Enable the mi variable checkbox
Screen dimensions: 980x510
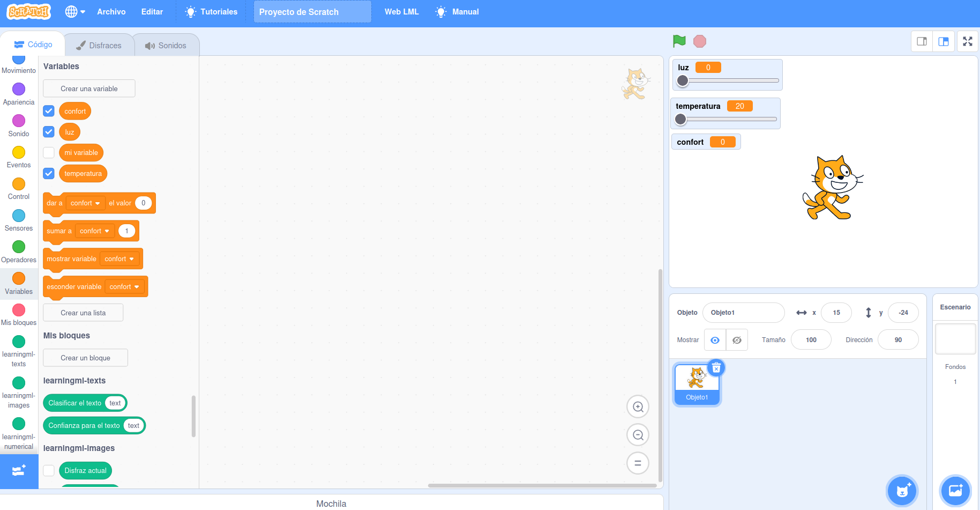tap(49, 153)
